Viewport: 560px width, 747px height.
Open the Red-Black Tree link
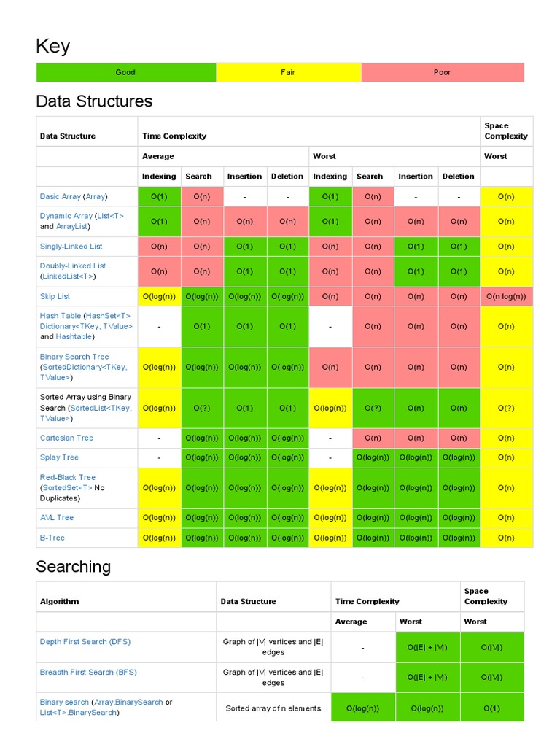(x=68, y=478)
